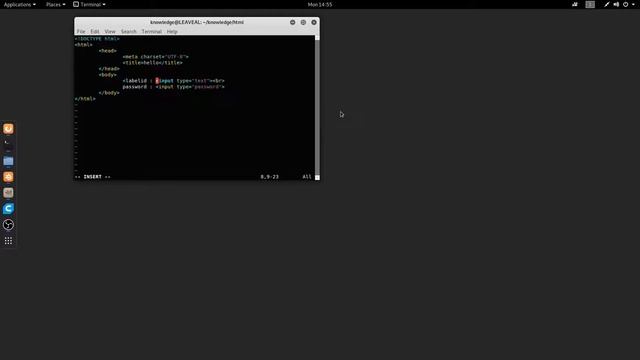Click the closing body tag

pyautogui.click(x=109, y=93)
